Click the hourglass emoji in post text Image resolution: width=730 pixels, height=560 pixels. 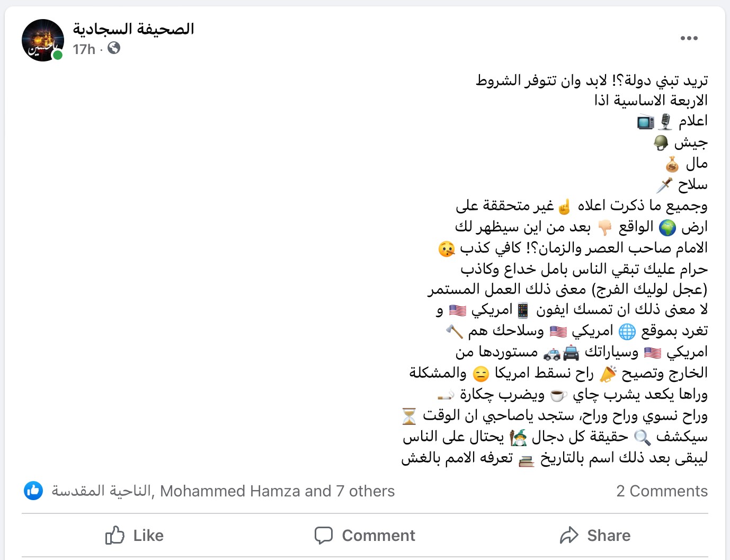tap(409, 416)
